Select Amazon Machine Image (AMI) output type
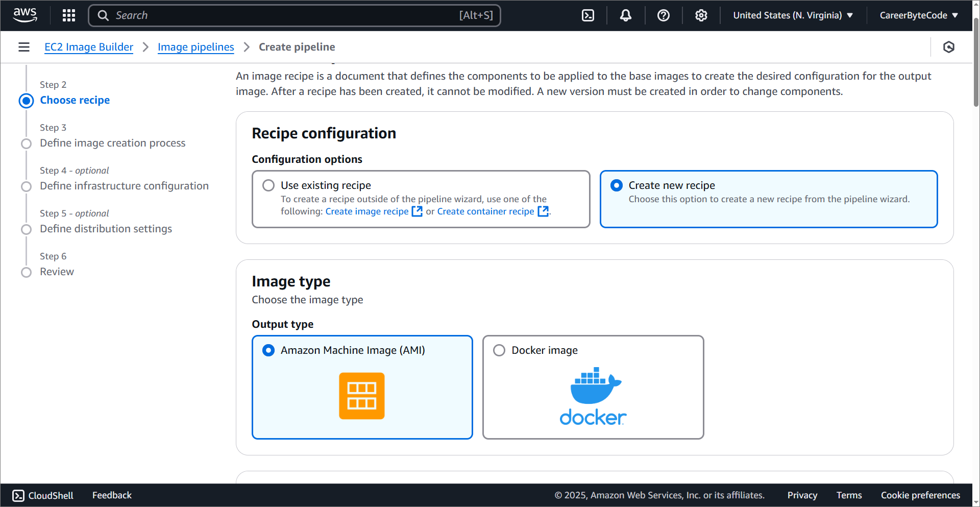The image size is (980, 507). coord(268,350)
